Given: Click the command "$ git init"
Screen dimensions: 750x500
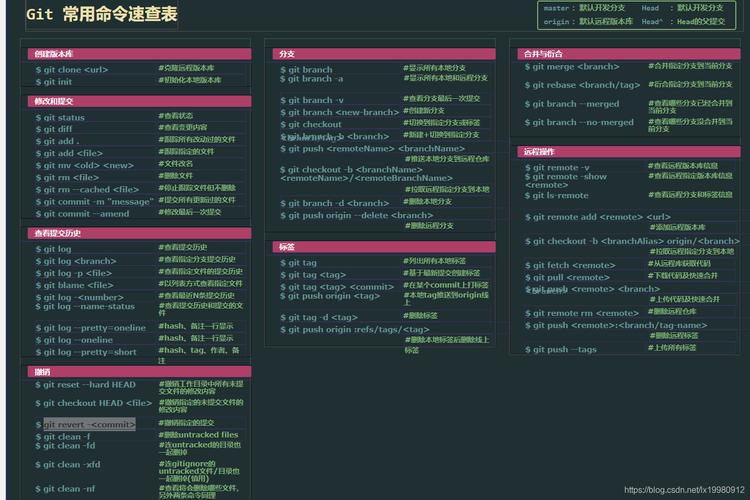Looking at the screenshot, I should click(54, 82).
